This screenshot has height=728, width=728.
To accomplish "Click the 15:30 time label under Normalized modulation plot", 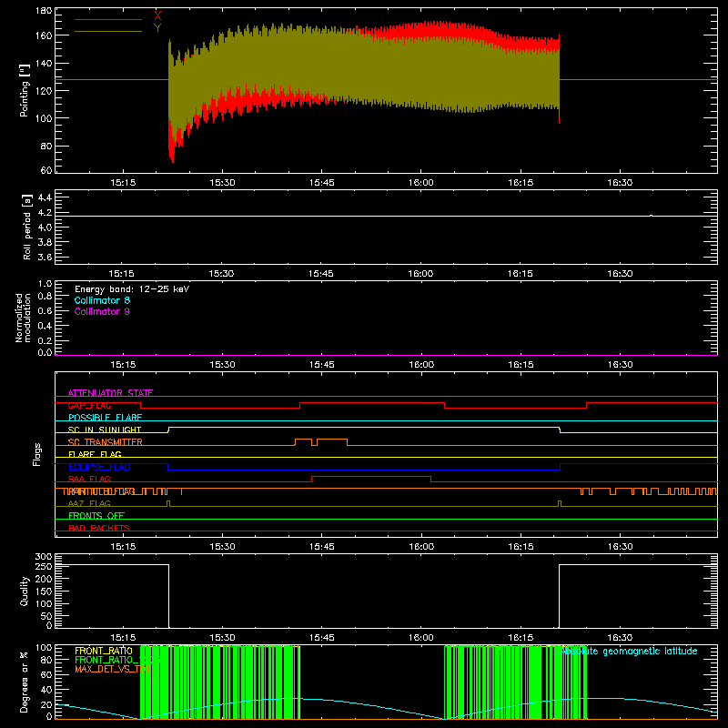I will [x=222, y=365].
